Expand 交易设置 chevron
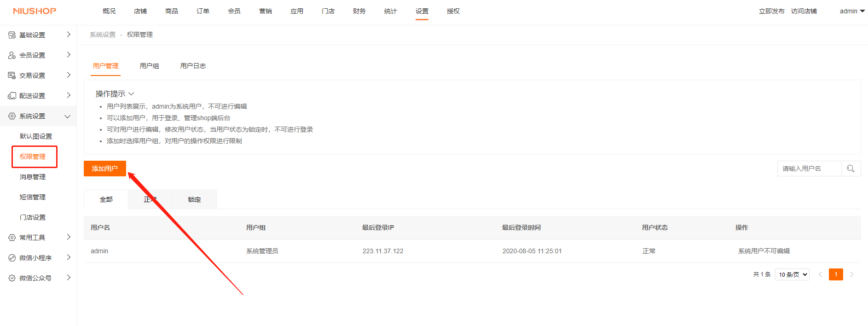 tap(69, 75)
